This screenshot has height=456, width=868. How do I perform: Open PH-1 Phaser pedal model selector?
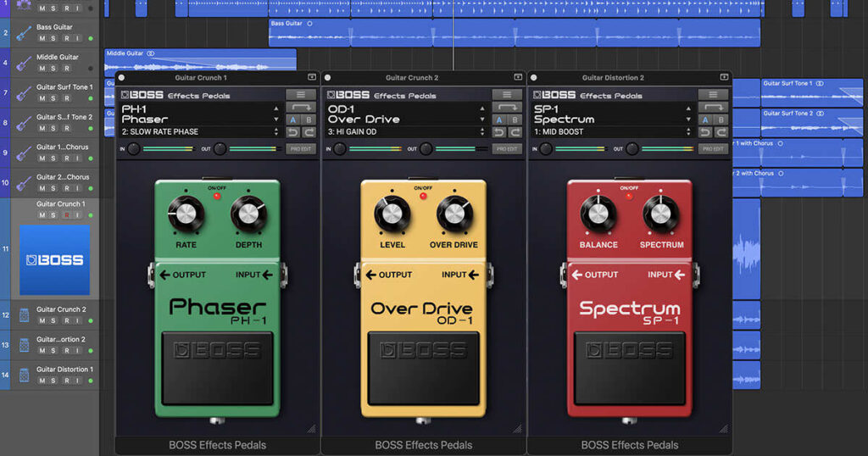[x=201, y=114]
